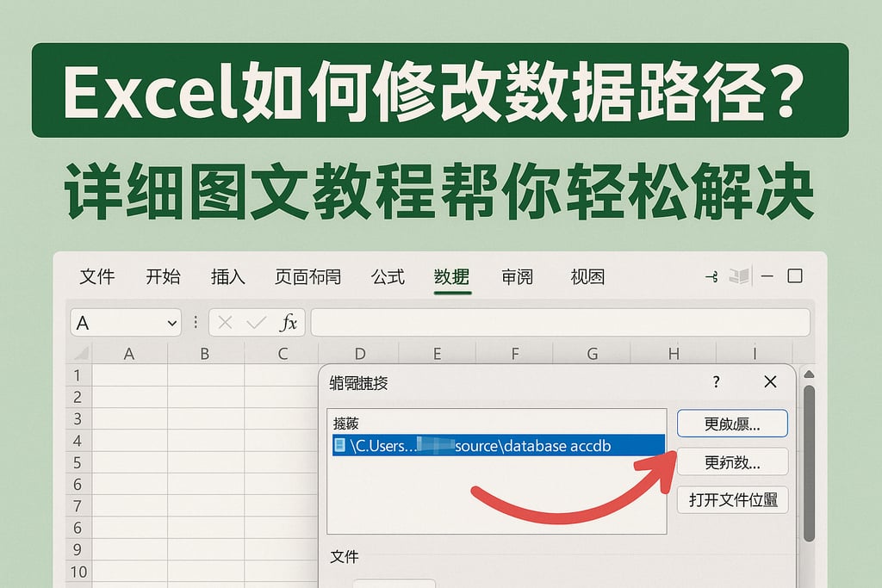Click the Enter checkmark in formula bar
Screen dimensions: 882x588
255,323
